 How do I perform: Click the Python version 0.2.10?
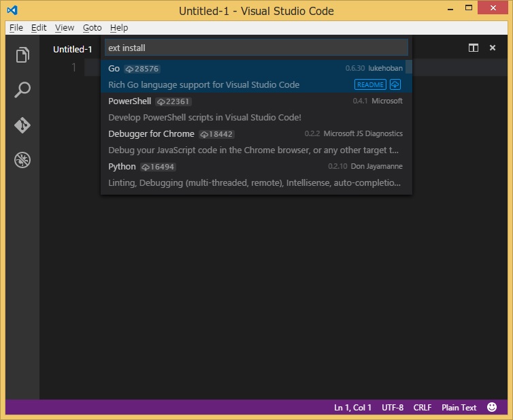[x=337, y=166]
